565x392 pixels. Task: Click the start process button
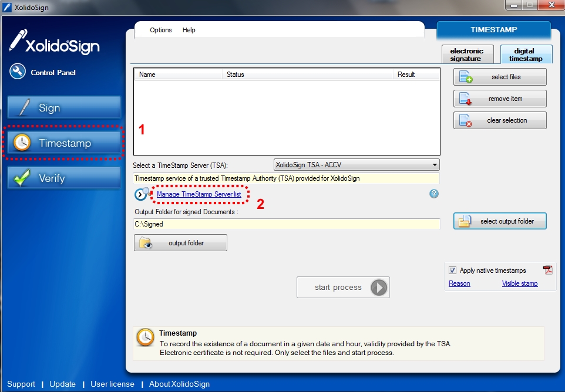tap(343, 287)
